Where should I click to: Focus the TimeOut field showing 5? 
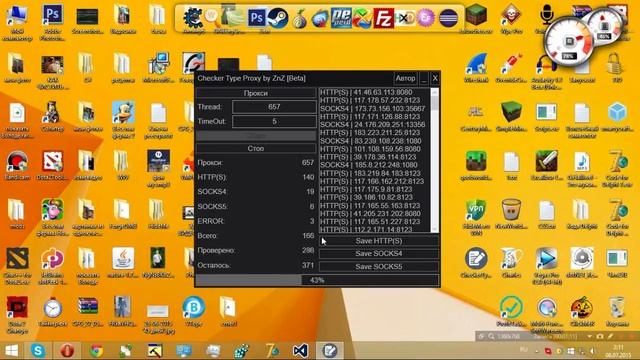click(274, 121)
